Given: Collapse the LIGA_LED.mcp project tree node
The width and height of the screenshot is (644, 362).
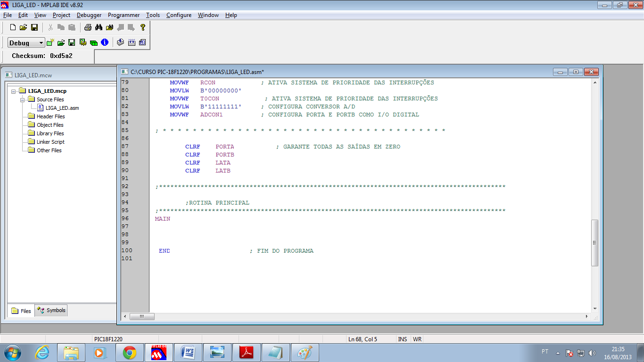Looking at the screenshot, I should (x=14, y=91).
